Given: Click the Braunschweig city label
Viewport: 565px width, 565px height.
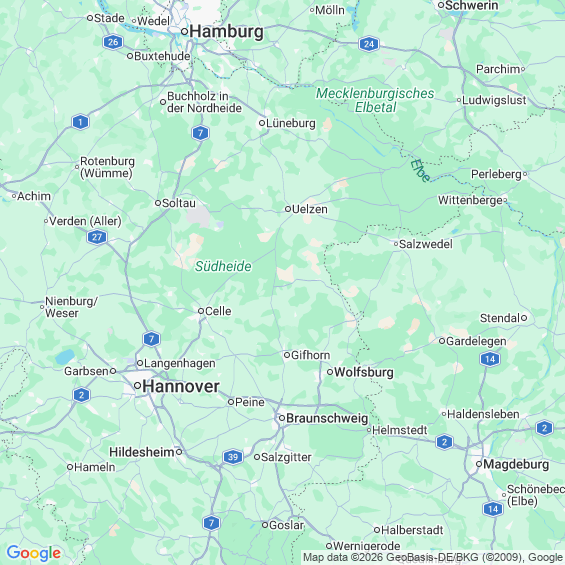Looking at the screenshot, I should (327, 418).
